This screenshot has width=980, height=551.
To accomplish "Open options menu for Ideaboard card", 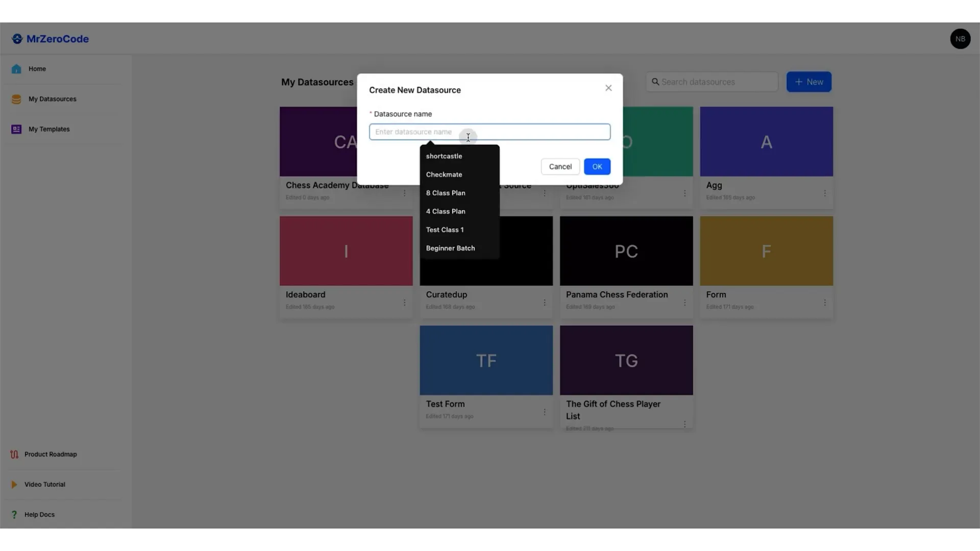I will point(404,303).
